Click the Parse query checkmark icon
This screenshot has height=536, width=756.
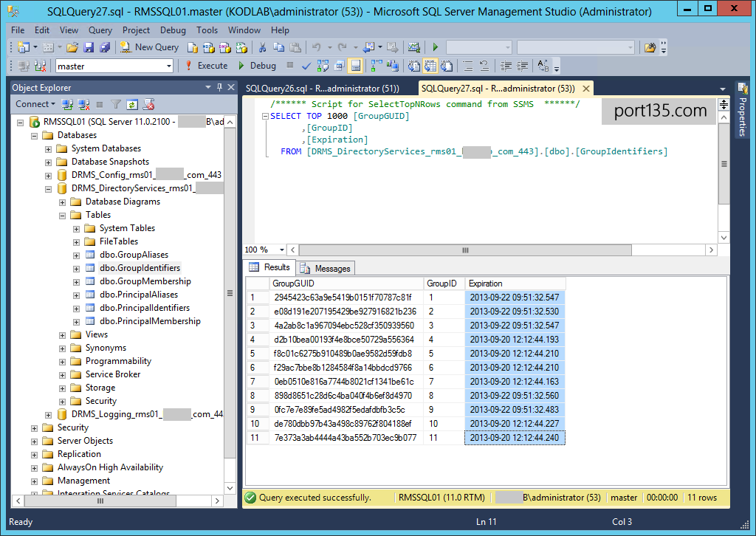pos(306,66)
